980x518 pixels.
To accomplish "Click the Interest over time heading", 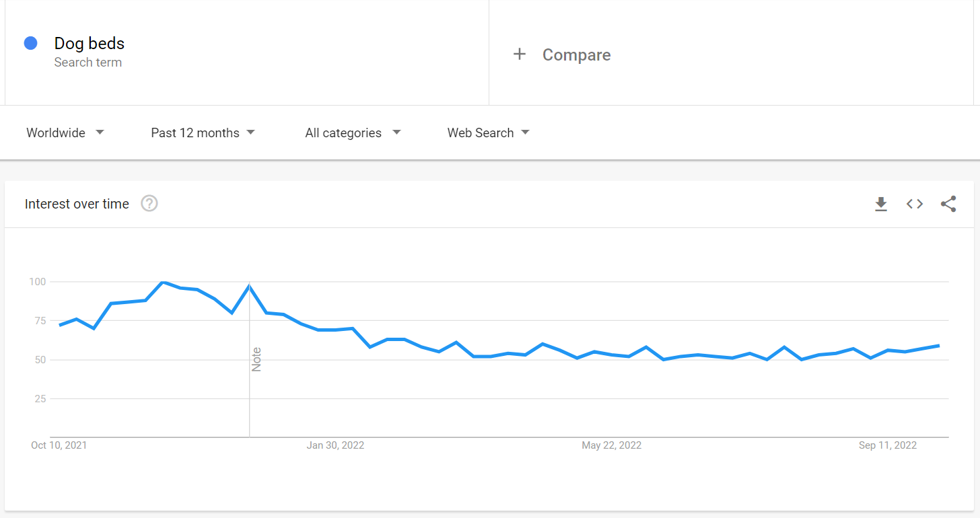I will coord(77,204).
